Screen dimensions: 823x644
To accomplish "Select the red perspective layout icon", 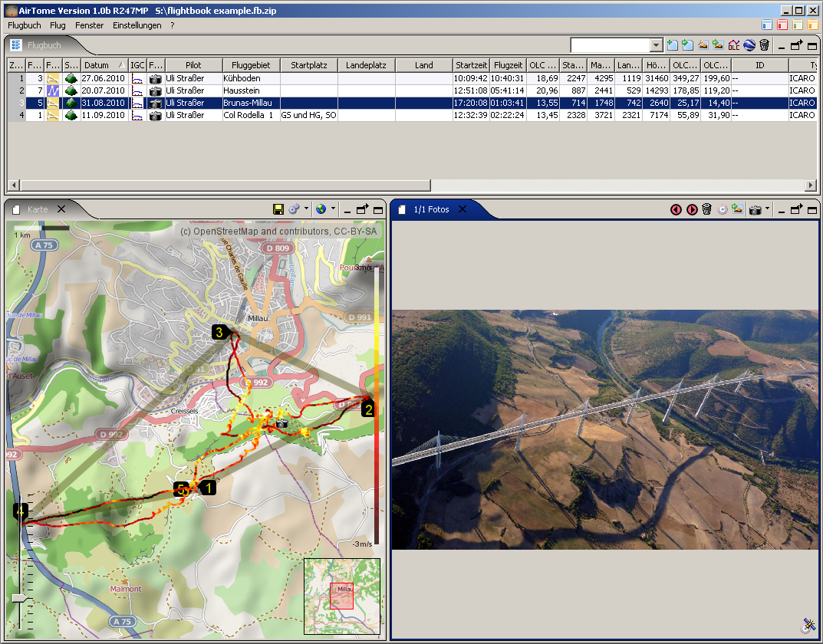I will click(x=782, y=25).
